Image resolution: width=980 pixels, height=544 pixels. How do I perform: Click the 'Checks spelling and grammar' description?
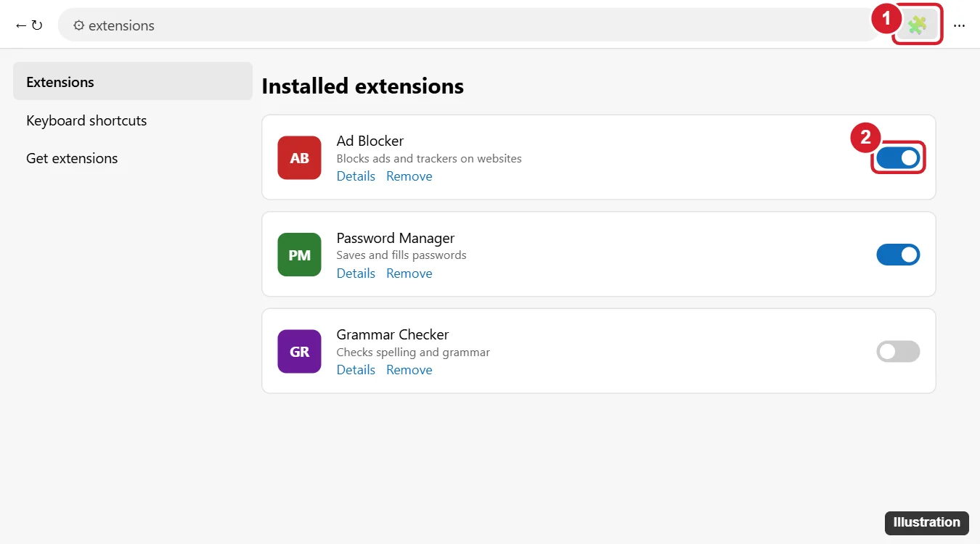click(413, 352)
